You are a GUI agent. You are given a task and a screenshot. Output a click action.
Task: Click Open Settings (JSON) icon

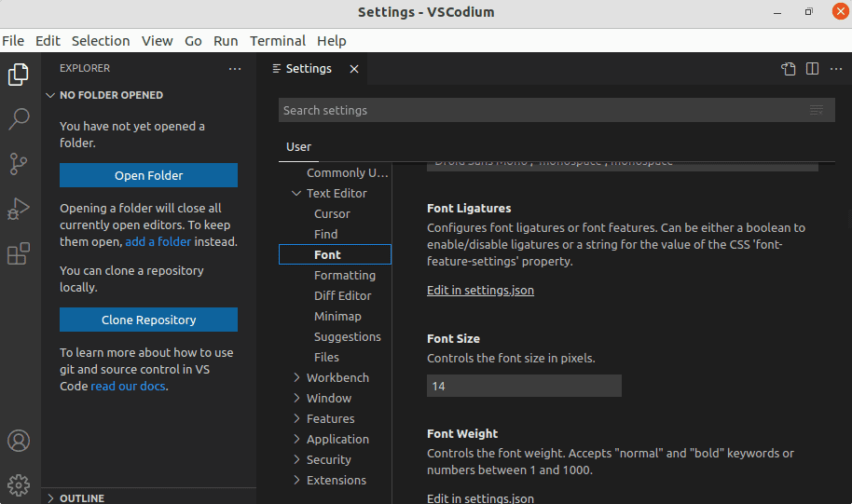coord(789,68)
